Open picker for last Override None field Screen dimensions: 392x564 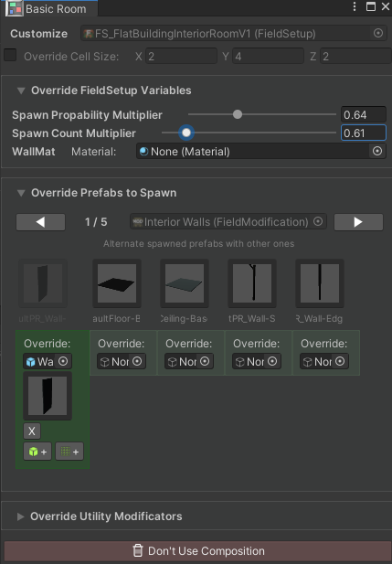[x=340, y=361]
